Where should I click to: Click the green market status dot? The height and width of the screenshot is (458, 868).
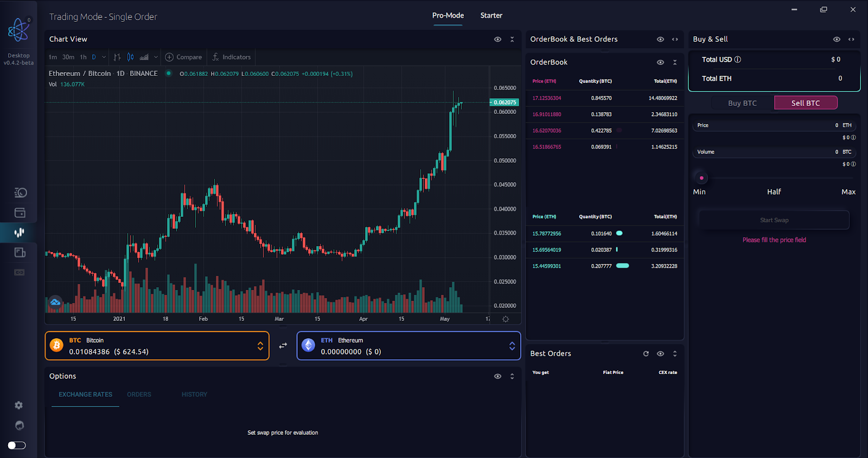169,73
